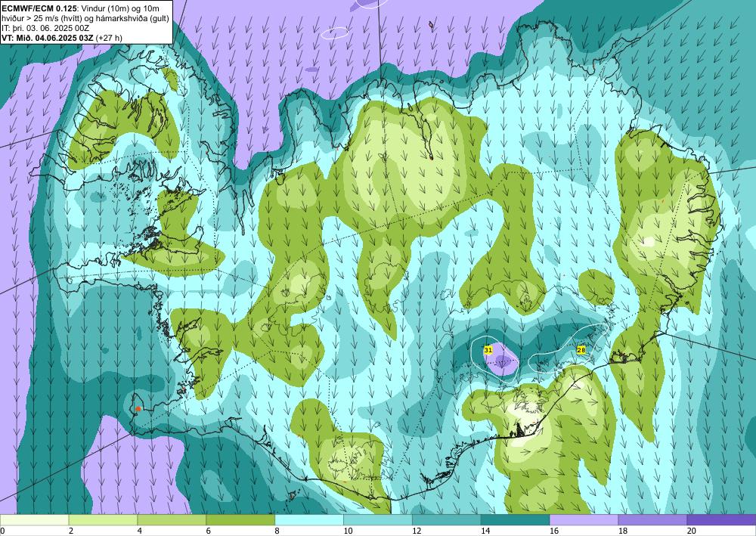Click the legend scale value 16

point(554,531)
